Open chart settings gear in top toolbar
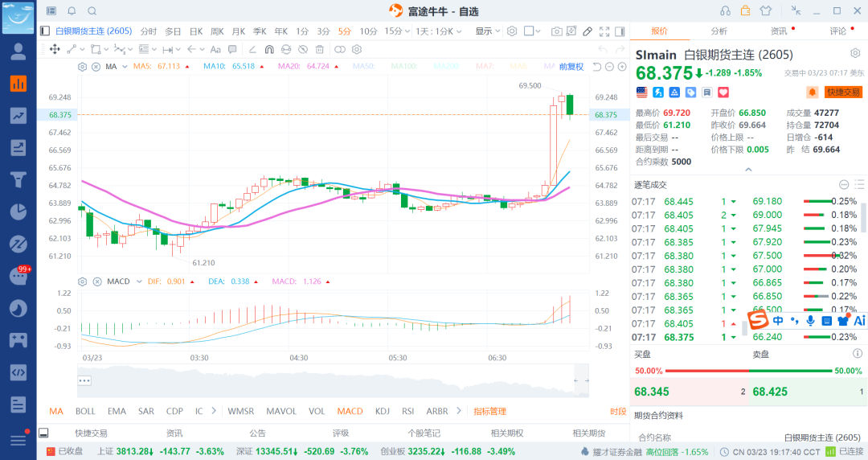 pyautogui.click(x=512, y=31)
